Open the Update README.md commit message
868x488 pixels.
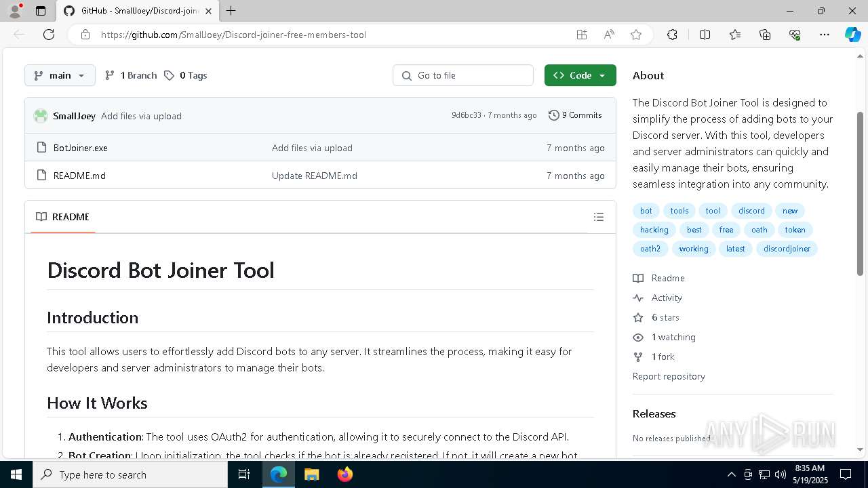tap(315, 176)
